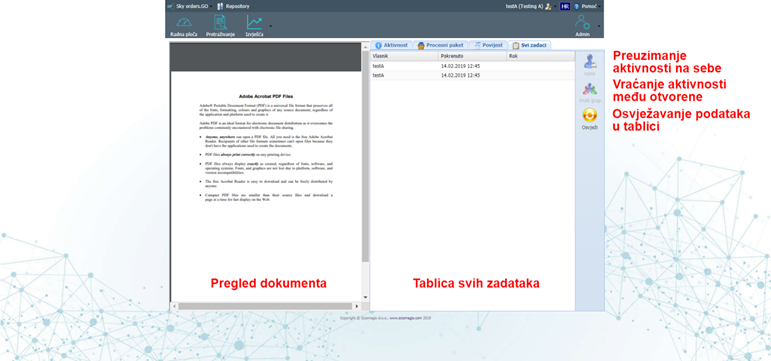The width and height of the screenshot is (771, 361).
Task: Open the Sky orders.GO menu
Action: (x=190, y=6)
